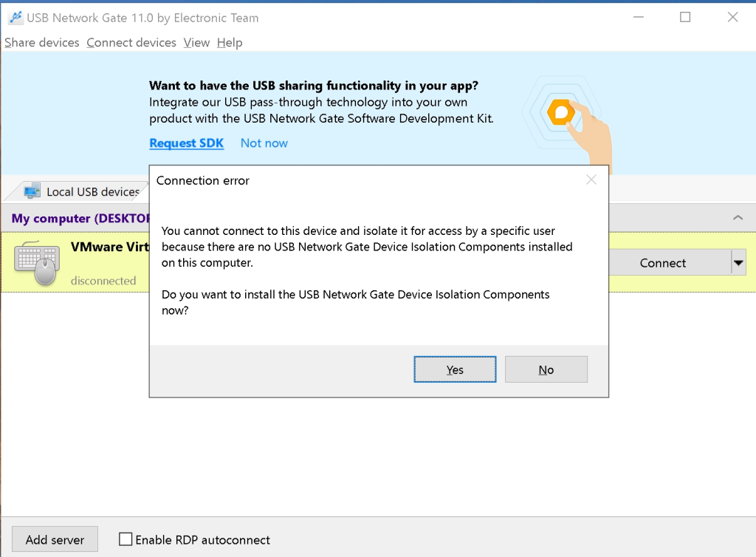
Task: Open the Help menu
Action: 230,43
